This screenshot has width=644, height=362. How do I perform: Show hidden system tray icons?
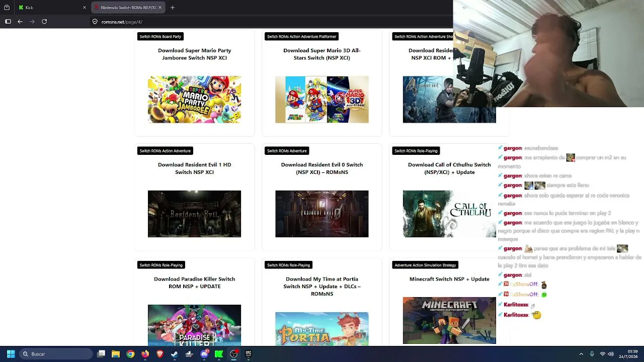581,354
